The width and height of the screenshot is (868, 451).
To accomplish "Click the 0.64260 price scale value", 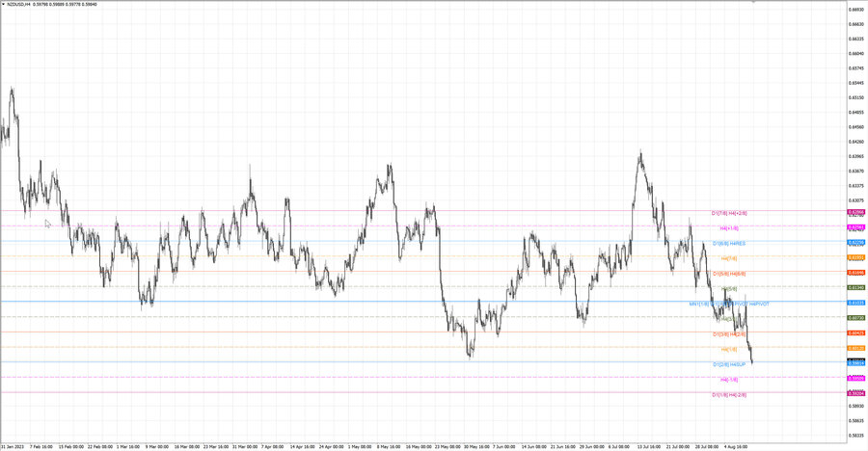I will (x=856, y=142).
